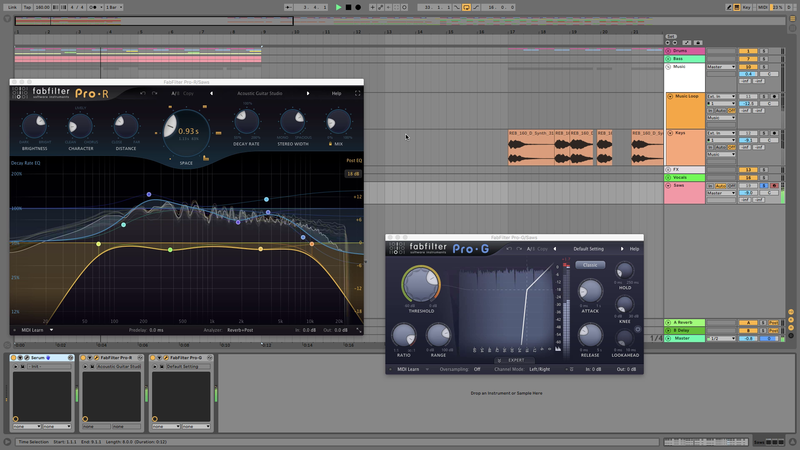Solo the Drums track
Screen dimensions: 800x450
764,51
